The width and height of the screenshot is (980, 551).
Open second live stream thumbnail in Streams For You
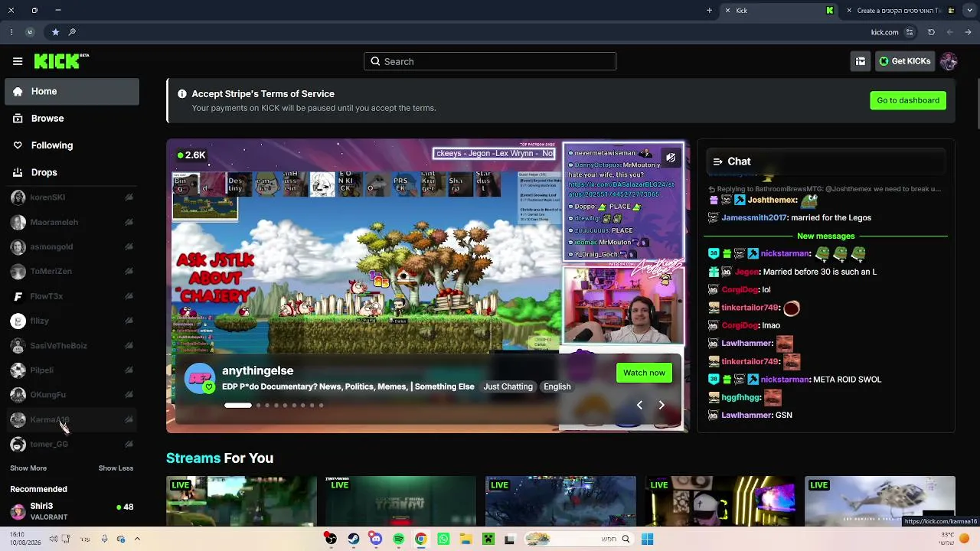click(x=401, y=500)
